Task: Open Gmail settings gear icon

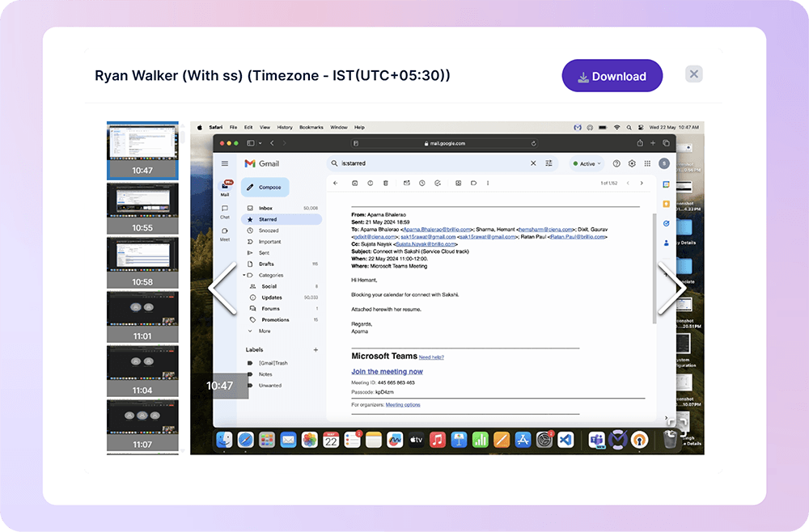Action: [x=632, y=163]
